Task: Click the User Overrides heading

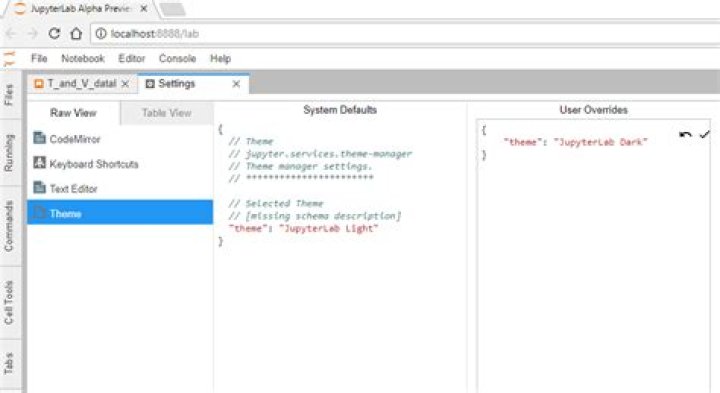Action: pyautogui.click(x=593, y=110)
